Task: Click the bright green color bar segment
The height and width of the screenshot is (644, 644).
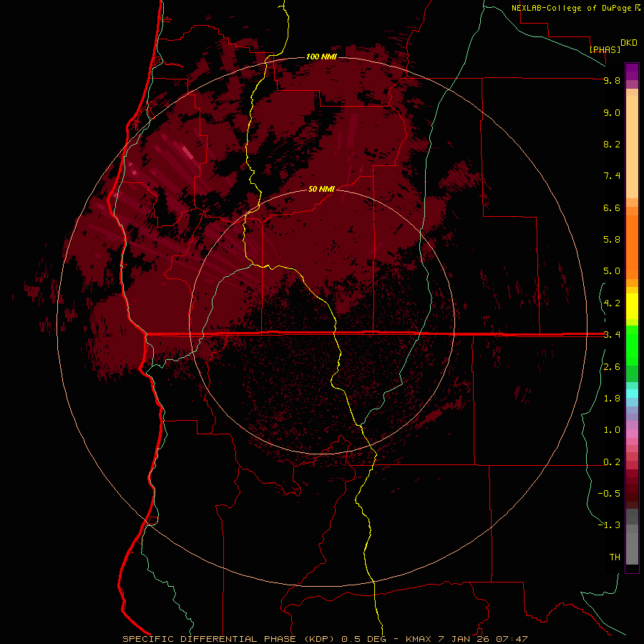Action: click(632, 345)
